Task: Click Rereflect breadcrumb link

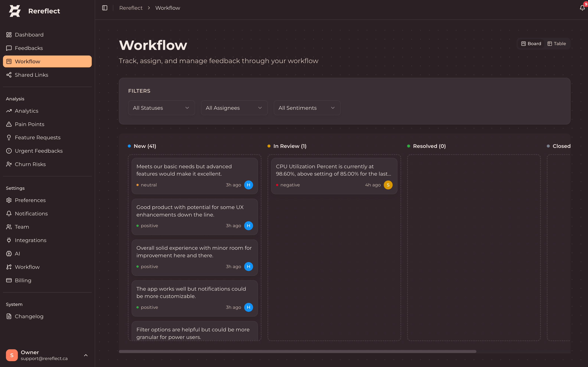Action: (x=131, y=8)
